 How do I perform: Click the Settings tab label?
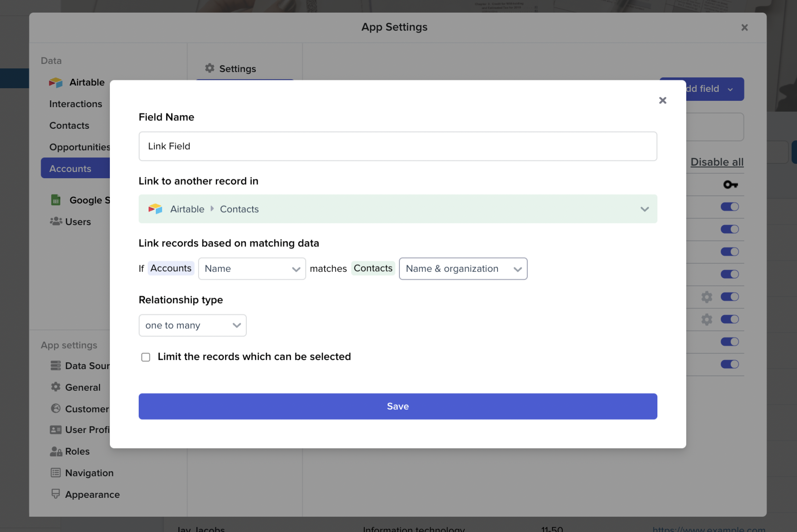tap(237, 69)
